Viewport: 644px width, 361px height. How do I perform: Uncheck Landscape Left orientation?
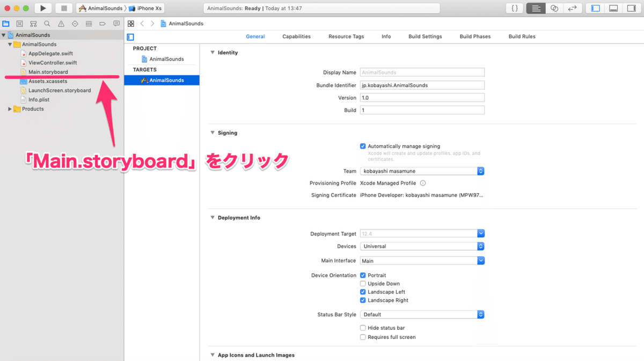[x=363, y=292]
